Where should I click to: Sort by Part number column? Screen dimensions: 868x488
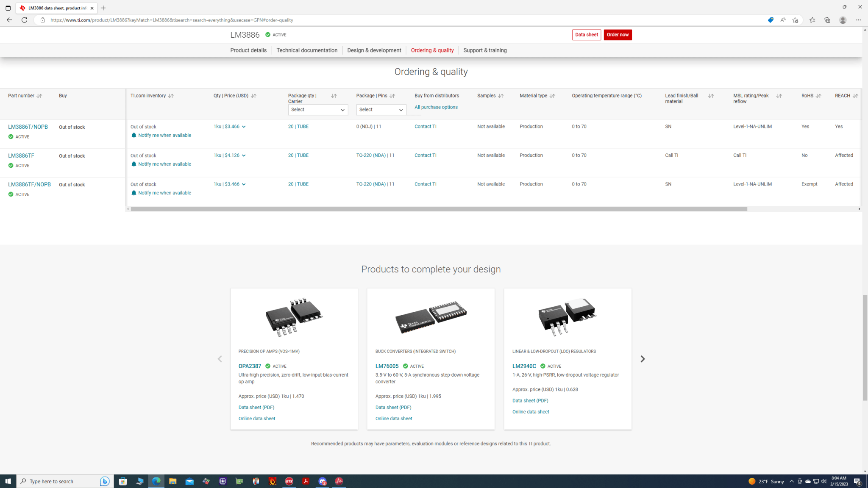(x=39, y=96)
